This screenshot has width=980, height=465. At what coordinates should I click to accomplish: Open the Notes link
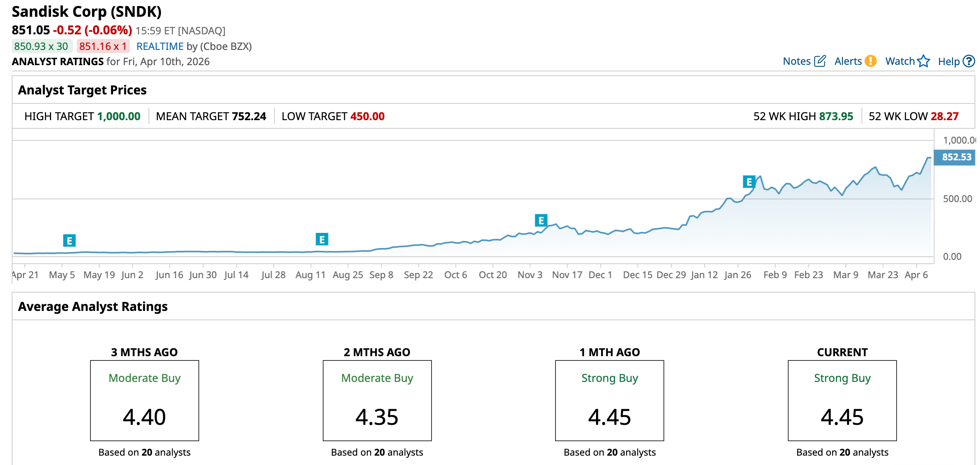click(796, 61)
